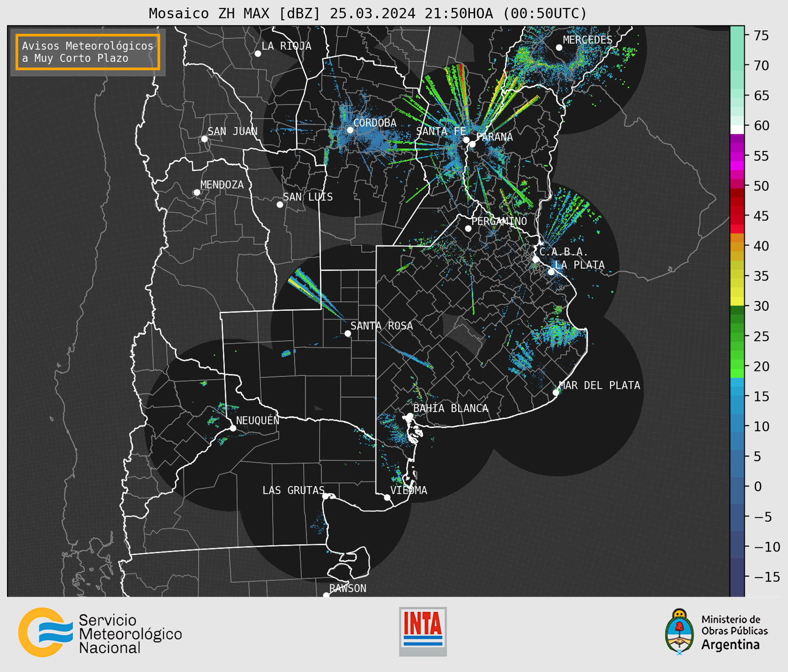Click the yellow radar echo northwest of Santa Rosa

[300, 288]
